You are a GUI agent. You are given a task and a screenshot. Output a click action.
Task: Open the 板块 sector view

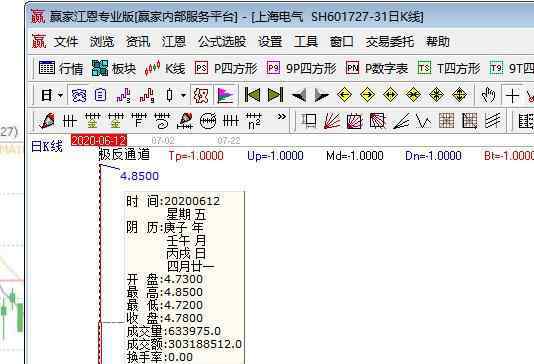click(x=114, y=68)
